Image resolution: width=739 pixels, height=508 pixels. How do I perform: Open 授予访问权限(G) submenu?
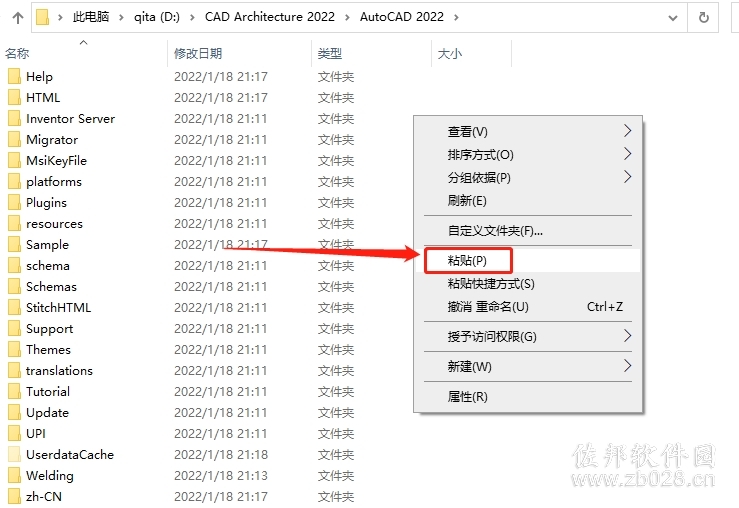pos(528,336)
